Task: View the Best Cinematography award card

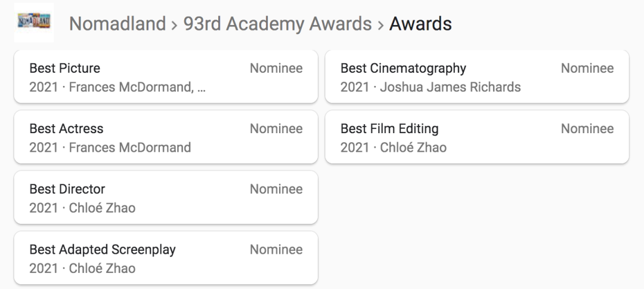Action: click(x=476, y=77)
